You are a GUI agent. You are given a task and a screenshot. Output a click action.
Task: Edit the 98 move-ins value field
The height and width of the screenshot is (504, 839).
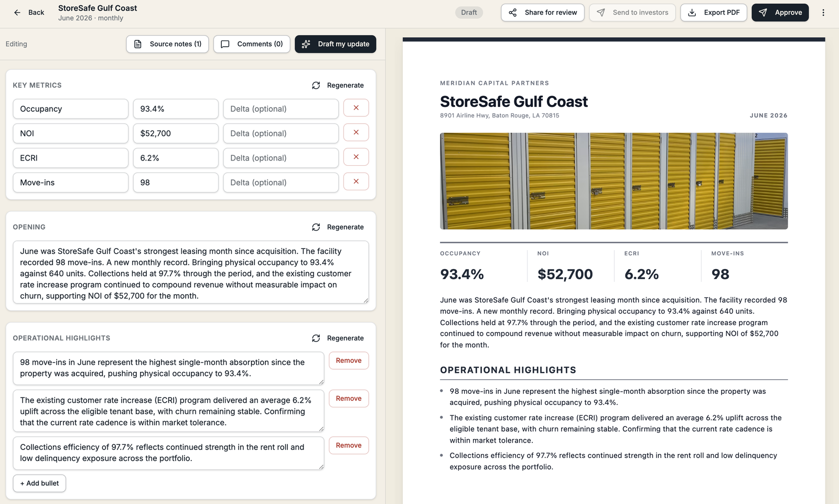coord(176,183)
